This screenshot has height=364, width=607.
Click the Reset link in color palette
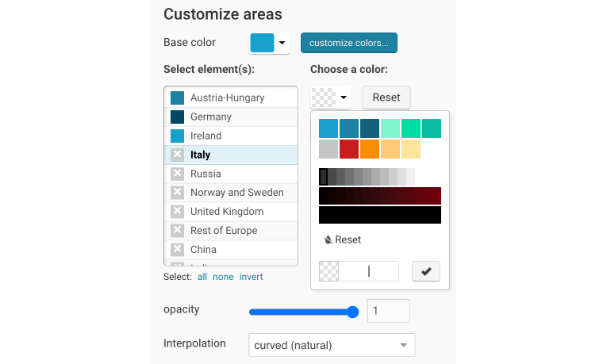coord(343,239)
